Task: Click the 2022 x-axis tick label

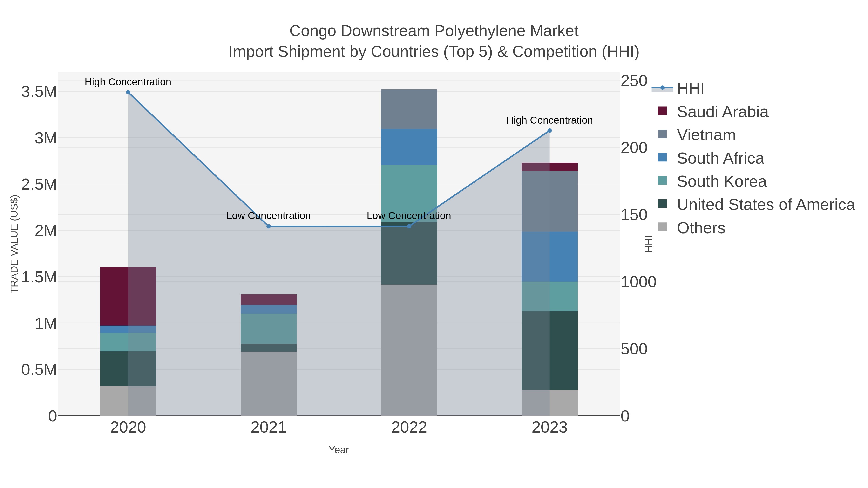Action: coord(409,427)
